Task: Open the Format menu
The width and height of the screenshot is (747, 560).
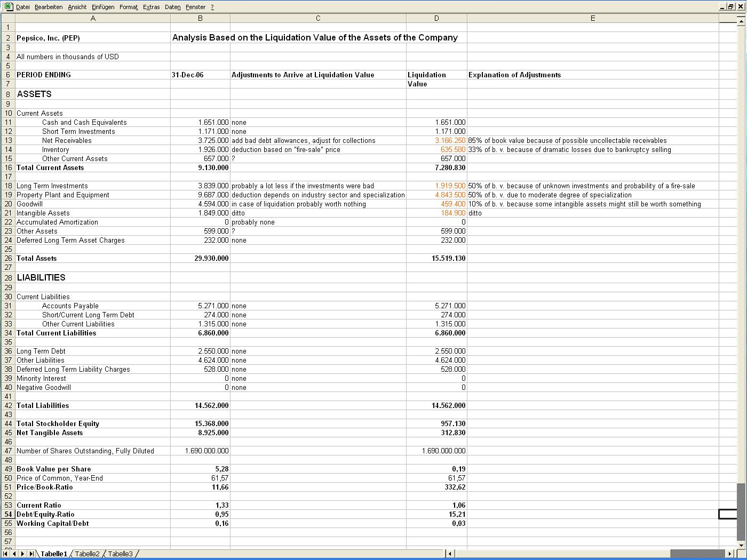Action: coord(129,7)
